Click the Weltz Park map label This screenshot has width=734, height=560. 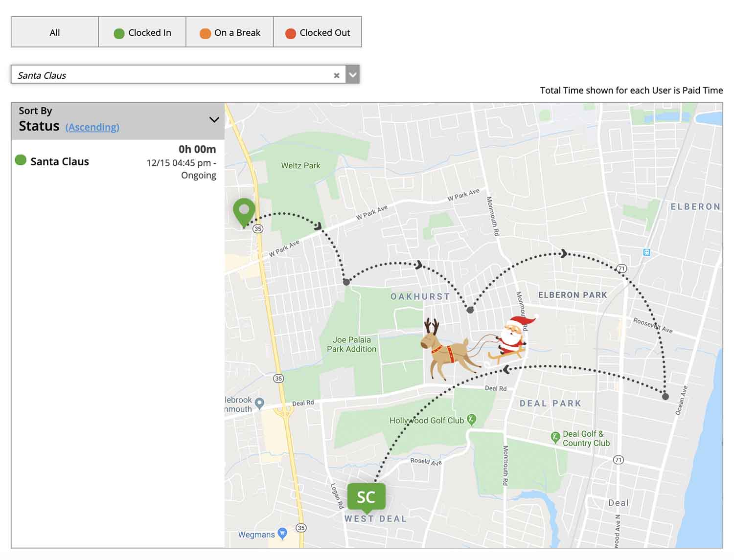[300, 166]
